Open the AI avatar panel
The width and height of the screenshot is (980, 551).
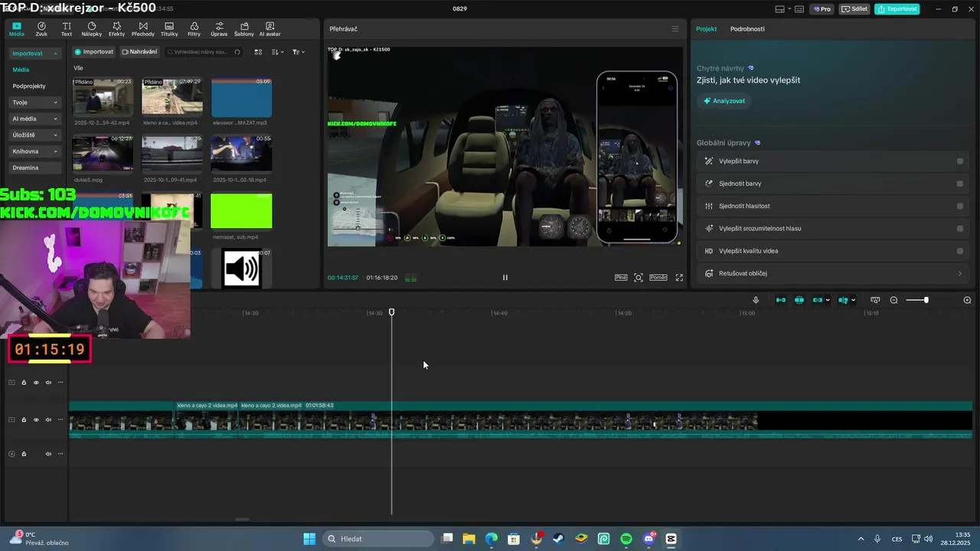pos(269,29)
